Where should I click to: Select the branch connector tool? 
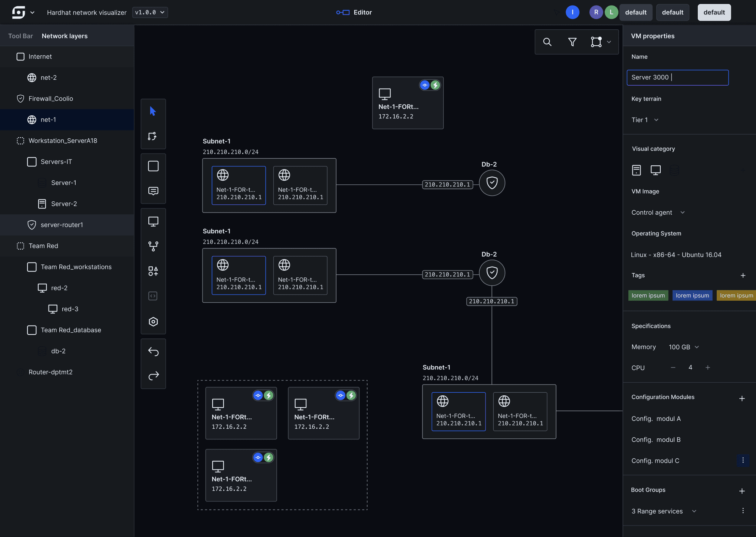(153, 246)
